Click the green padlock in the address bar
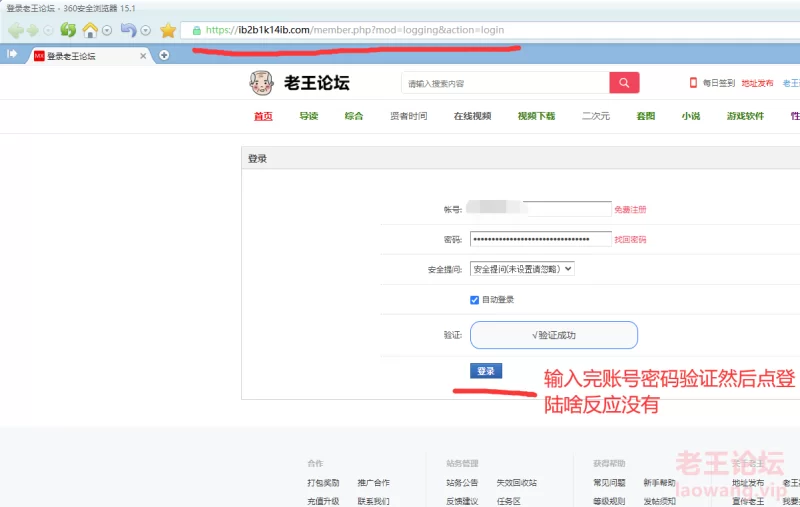800x507 pixels. 196,31
